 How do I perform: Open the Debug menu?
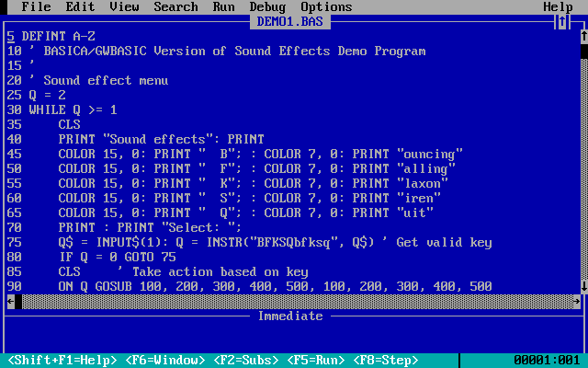(267, 7)
